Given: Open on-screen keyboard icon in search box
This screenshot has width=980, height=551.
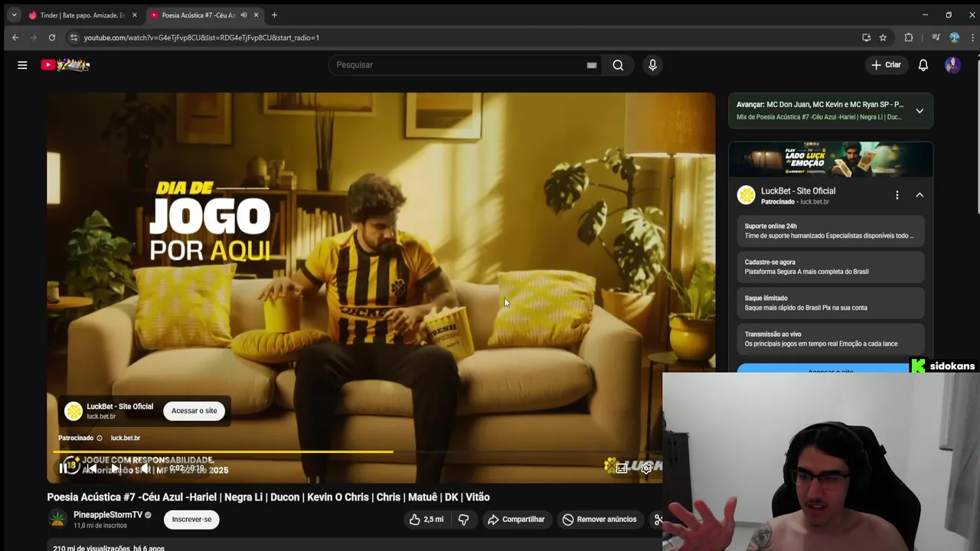Looking at the screenshot, I should pyautogui.click(x=592, y=65).
